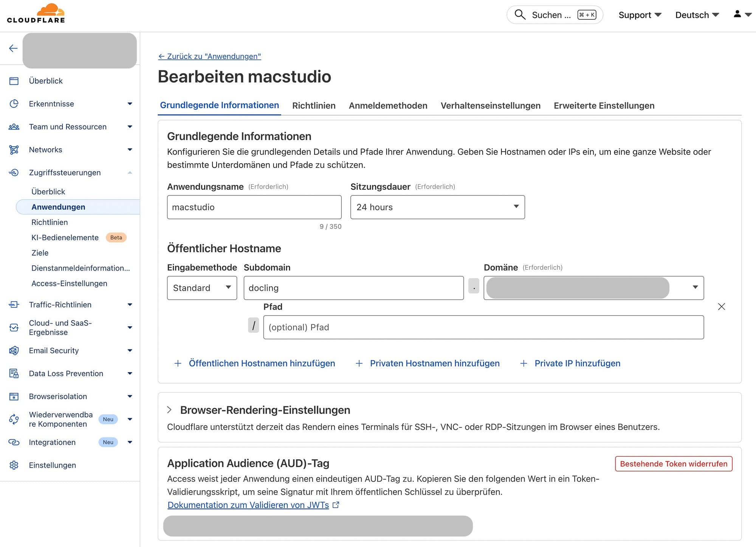Image resolution: width=756 pixels, height=547 pixels.
Task: Remove hostname with the X icon
Action: (721, 307)
